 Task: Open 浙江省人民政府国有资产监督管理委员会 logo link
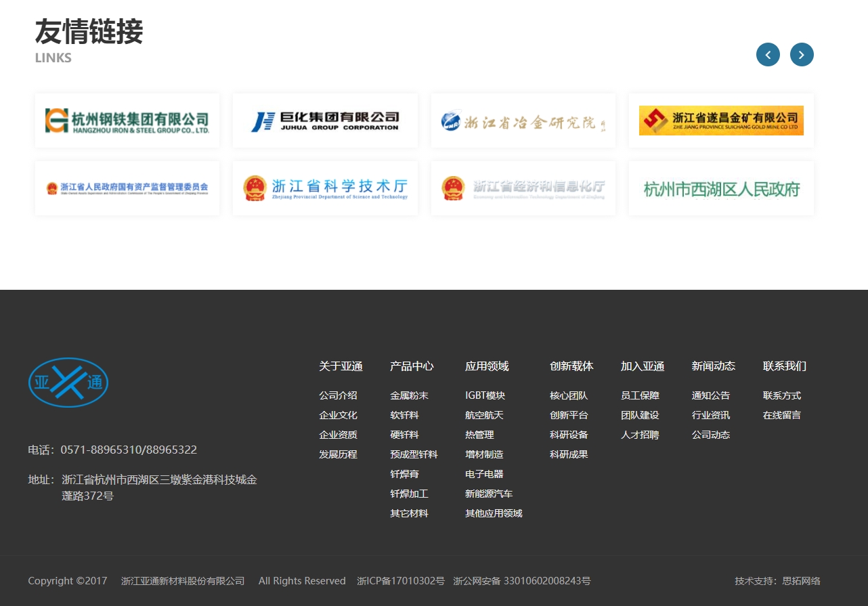[127, 188]
